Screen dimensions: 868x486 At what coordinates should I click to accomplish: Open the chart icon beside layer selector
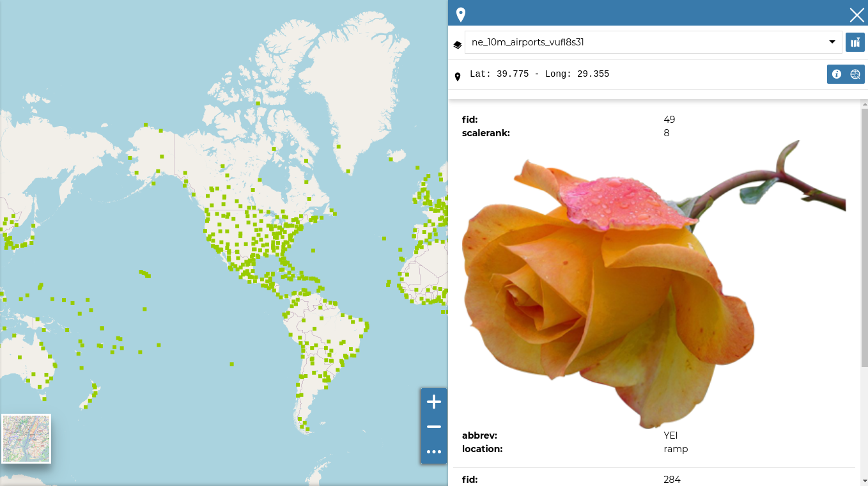click(855, 42)
